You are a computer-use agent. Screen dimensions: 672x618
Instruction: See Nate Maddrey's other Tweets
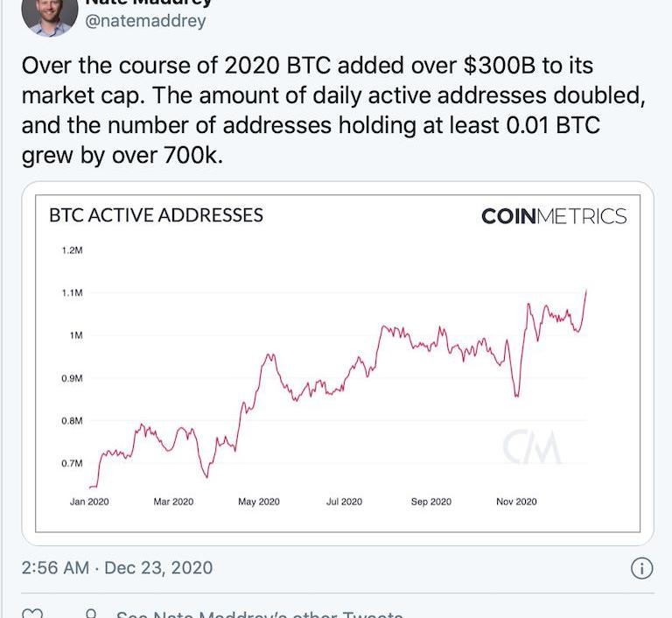(x=259, y=614)
